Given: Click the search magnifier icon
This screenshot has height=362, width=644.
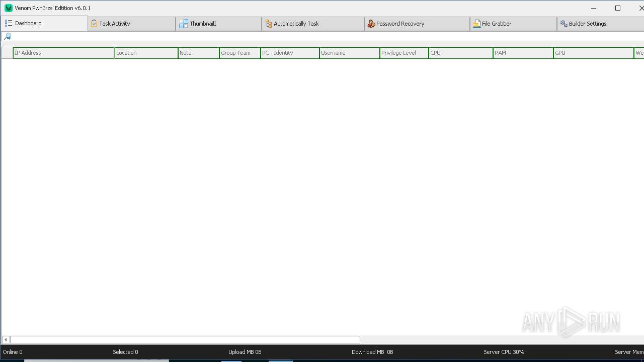Looking at the screenshot, I should pos(8,36).
